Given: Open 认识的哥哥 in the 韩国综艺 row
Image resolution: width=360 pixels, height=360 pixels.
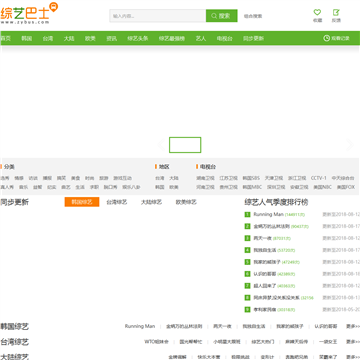Looking at the screenshot, I should 326,326.
